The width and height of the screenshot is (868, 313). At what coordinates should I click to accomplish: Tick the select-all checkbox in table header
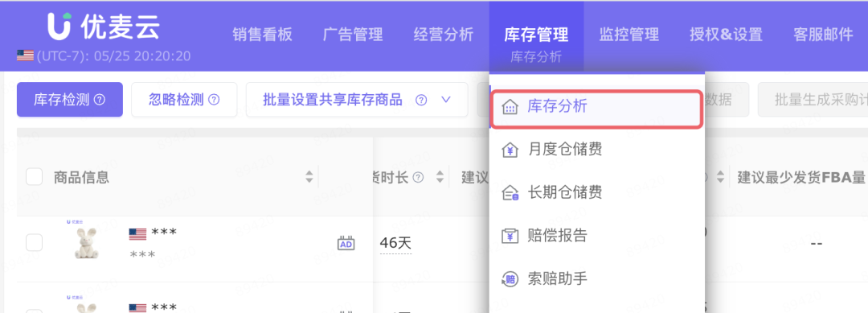[35, 177]
